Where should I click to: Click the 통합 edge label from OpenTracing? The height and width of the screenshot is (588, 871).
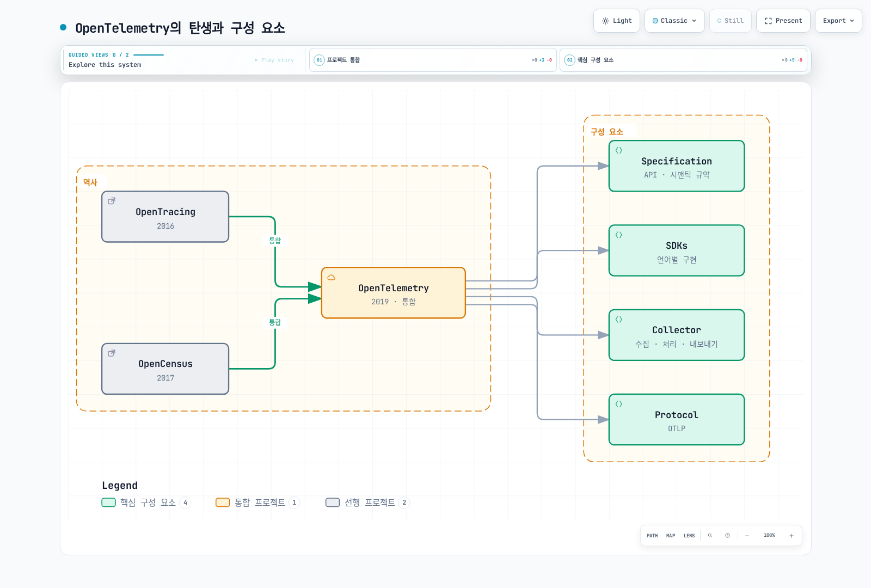point(275,241)
